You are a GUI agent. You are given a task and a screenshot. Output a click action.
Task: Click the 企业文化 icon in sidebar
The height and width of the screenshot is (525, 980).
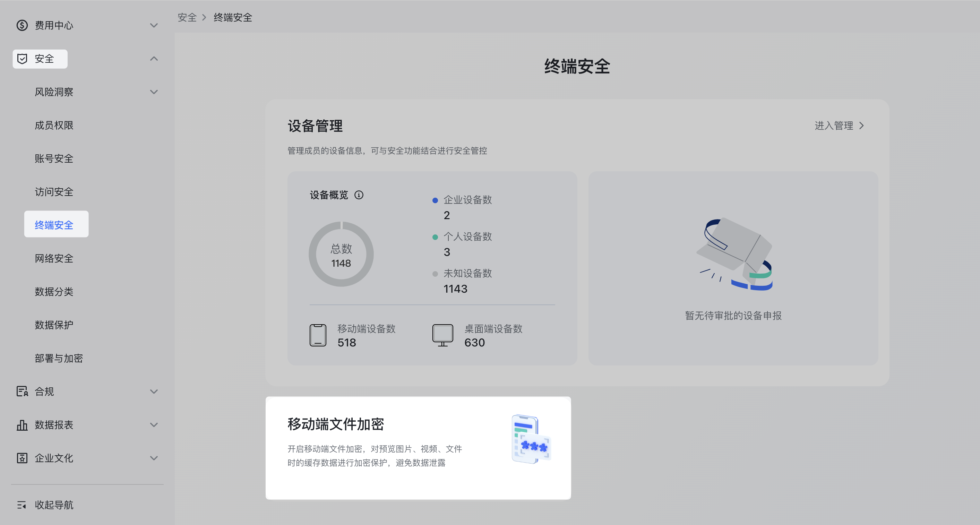point(22,458)
